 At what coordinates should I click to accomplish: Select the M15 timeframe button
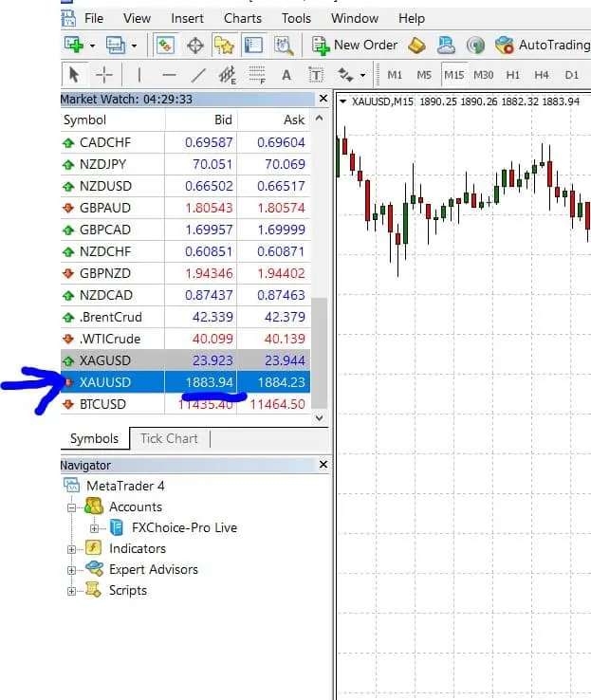454,75
